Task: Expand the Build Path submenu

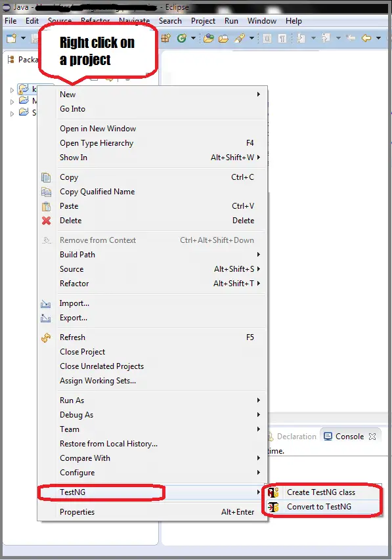Action: (152, 255)
